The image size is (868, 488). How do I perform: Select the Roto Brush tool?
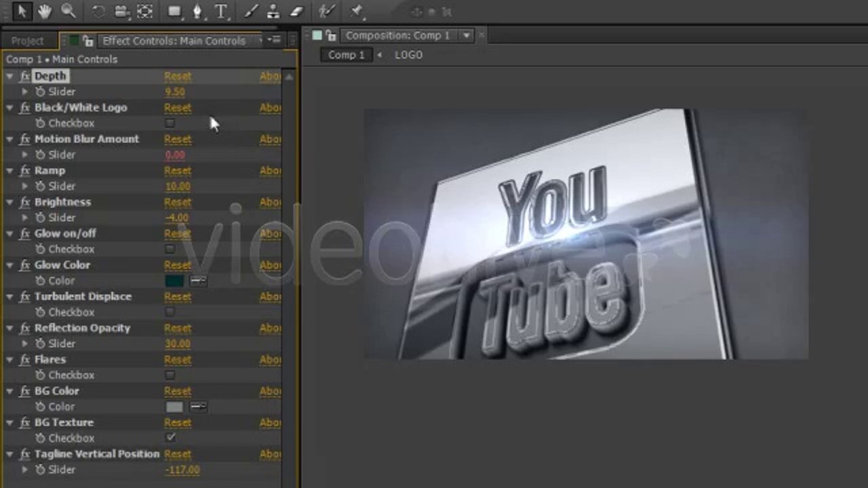[328, 12]
